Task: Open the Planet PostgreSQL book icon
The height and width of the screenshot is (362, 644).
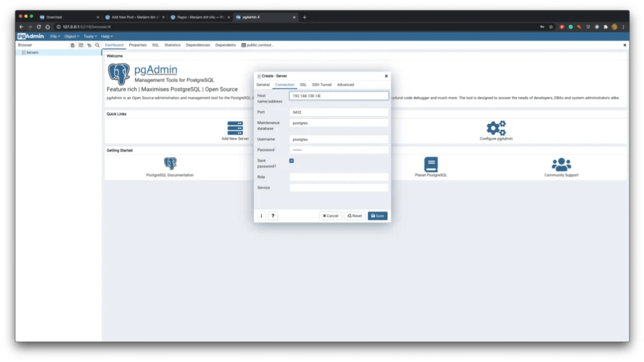Action: tap(431, 164)
